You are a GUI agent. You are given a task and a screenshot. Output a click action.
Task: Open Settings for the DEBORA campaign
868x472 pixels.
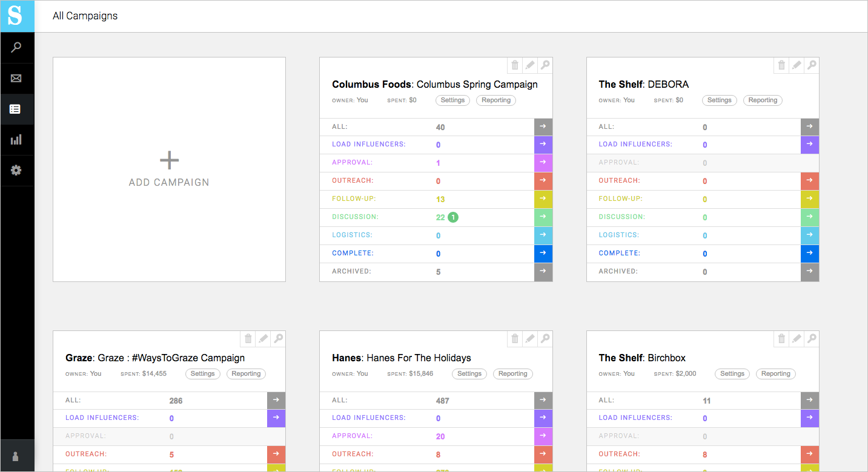[720, 100]
